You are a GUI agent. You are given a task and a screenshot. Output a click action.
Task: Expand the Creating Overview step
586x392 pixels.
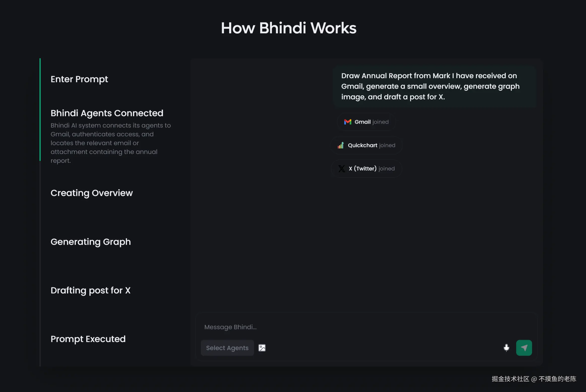pyautogui.click(x=91, y=193)
